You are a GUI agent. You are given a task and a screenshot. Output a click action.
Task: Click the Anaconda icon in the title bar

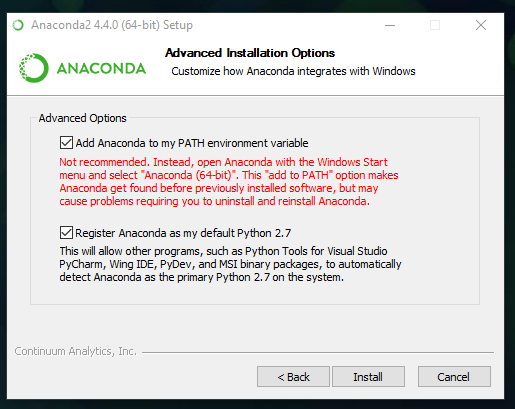point(18,25)
